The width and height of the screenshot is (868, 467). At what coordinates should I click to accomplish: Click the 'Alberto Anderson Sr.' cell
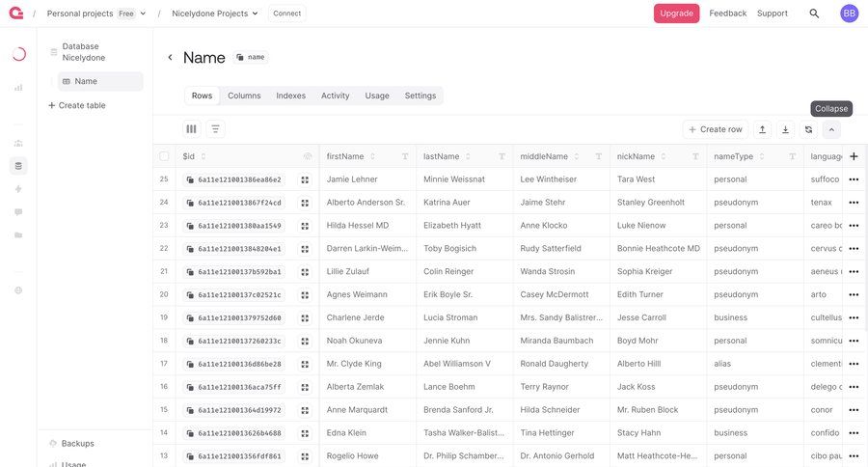tap(367, 203)
